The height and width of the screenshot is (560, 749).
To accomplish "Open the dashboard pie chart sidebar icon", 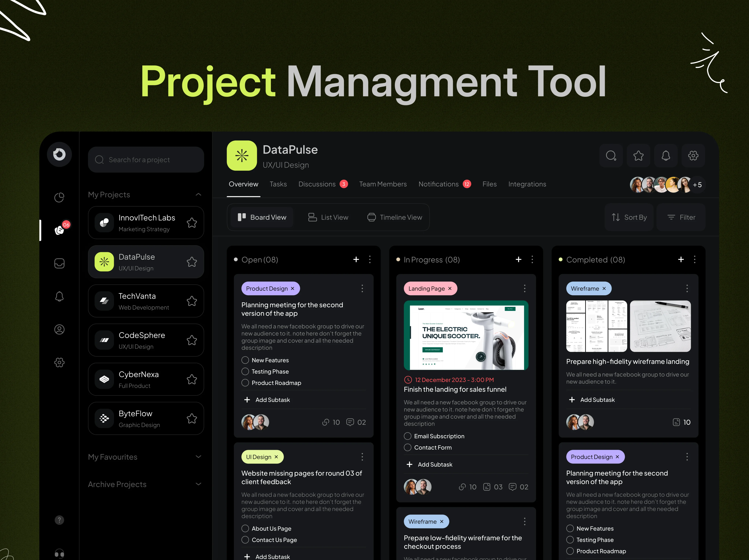I will click(x=59, y=197).
